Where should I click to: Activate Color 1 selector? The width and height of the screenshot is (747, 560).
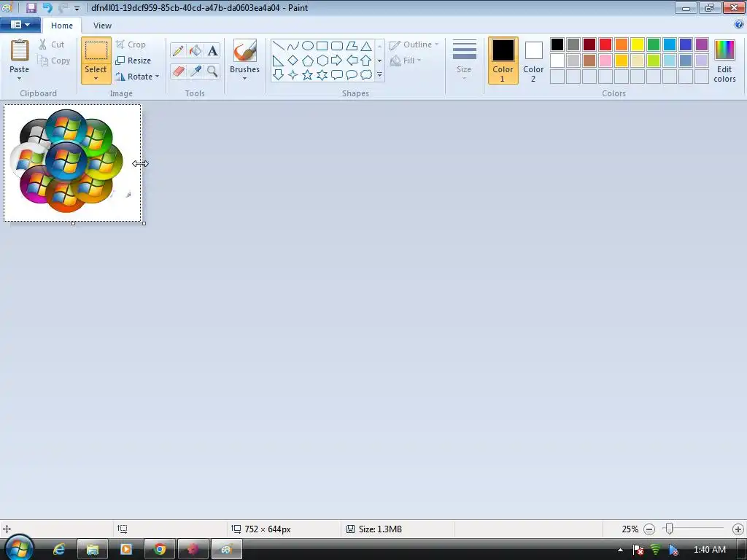click(503, 61)
